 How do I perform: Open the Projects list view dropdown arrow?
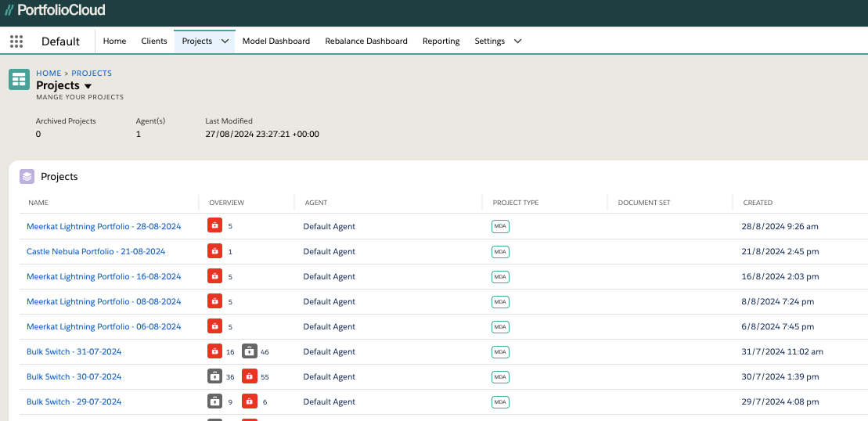point(88,86)
